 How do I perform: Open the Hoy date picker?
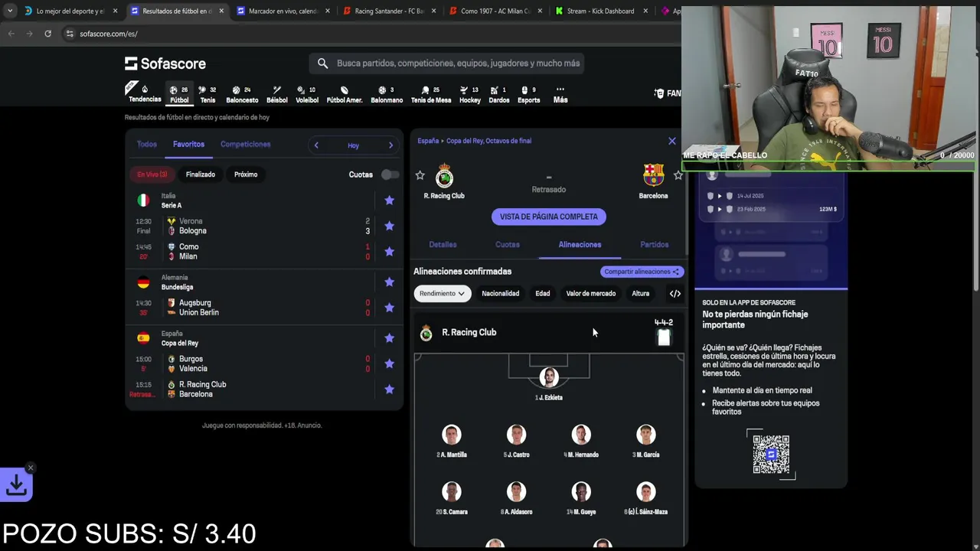tap(353, 145)
